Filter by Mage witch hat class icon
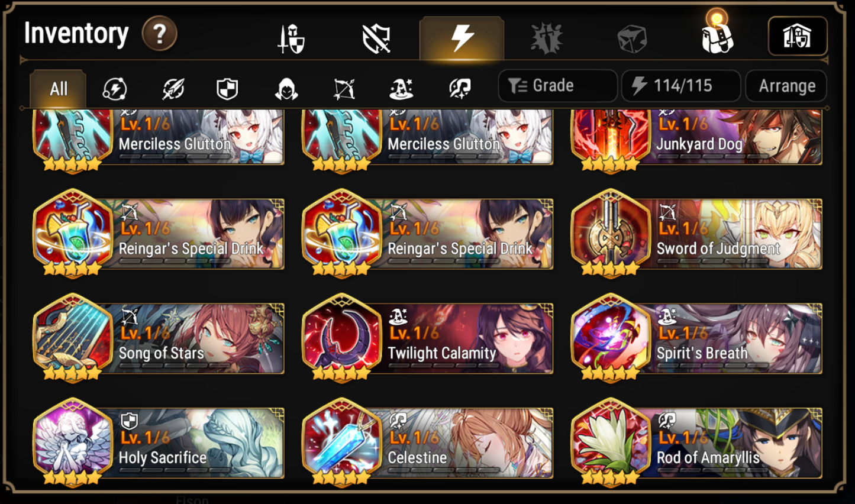The image size is (855, 504). tap(401, 89)
